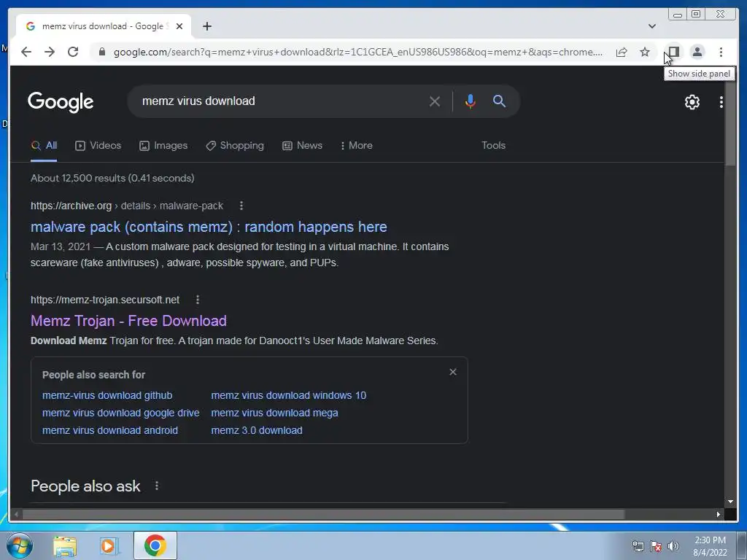
Task: Search memz virus download android
Action: coord(110,430)
